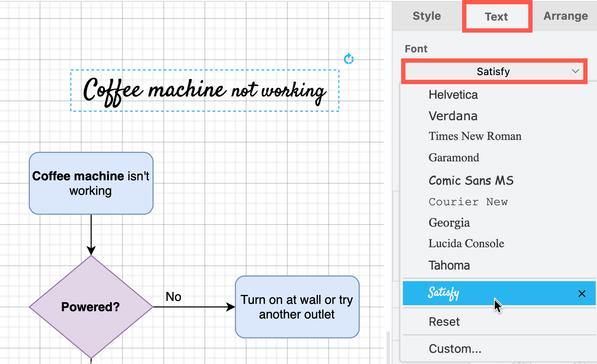This screenshot has width=597, height=364.
Task: Select the Powered? diamond shape
Action: [91, 307]
